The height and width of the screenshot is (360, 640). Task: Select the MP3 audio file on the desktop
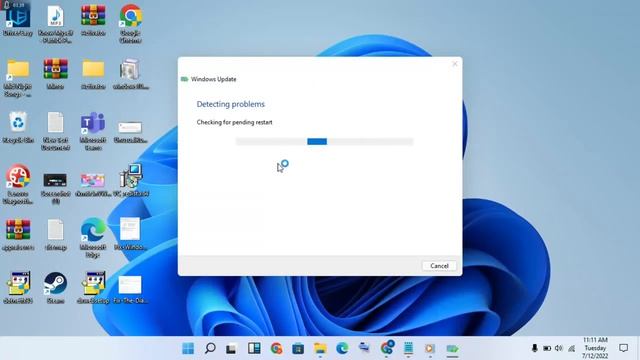tap(56, 23)
